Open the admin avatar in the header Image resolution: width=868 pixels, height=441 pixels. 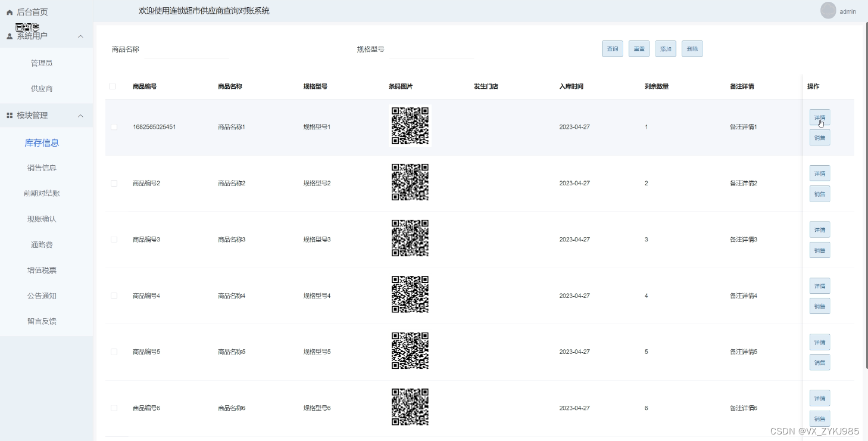click(x=828, y=11)
